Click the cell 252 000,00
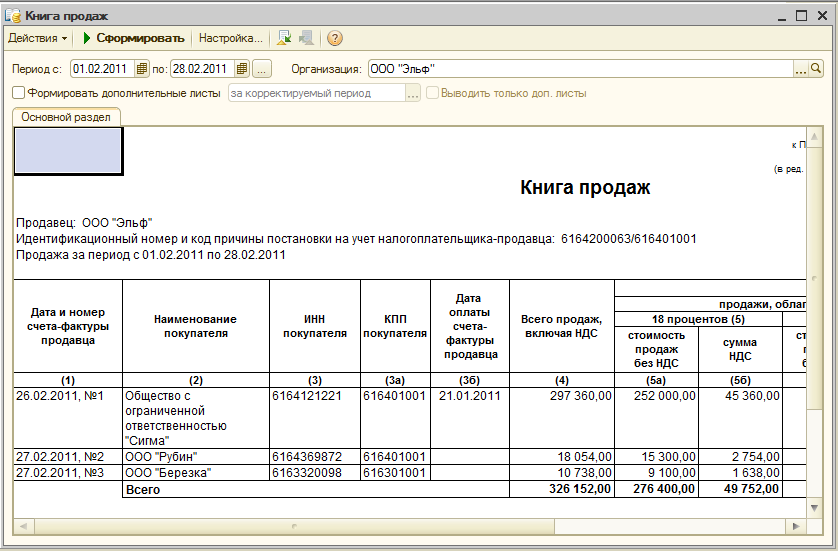 (657, 418)
